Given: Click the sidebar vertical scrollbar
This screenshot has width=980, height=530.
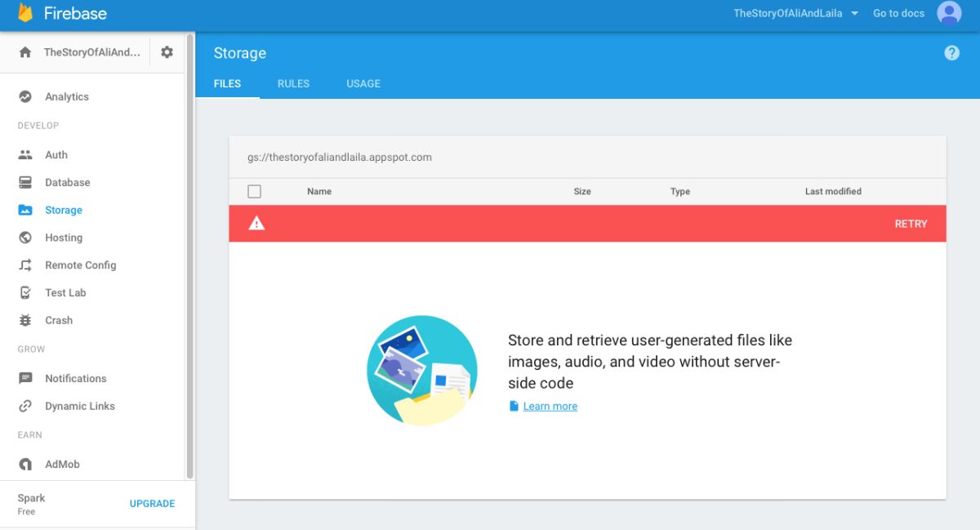Looking at the screenshot, I should pyautogui.click(x=190, y=256).
